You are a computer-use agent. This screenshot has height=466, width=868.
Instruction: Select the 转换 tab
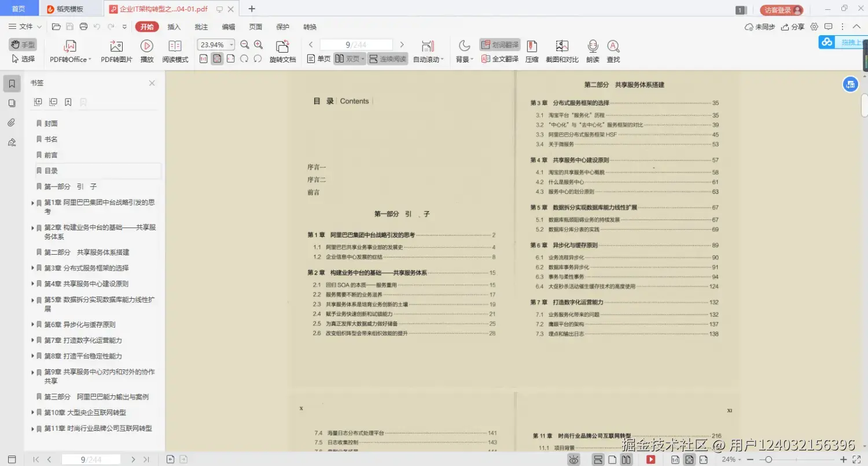click(310, 27)
